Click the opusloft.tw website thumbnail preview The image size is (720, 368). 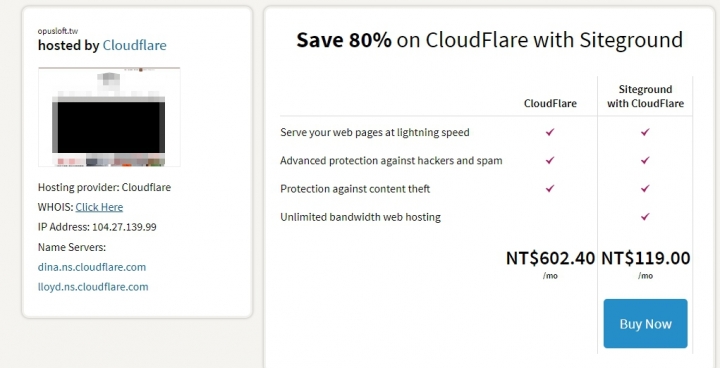tap(109, 117)
